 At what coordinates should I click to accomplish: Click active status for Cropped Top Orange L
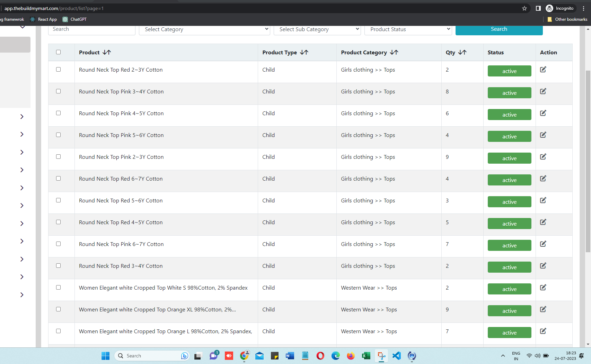[509, 333]
